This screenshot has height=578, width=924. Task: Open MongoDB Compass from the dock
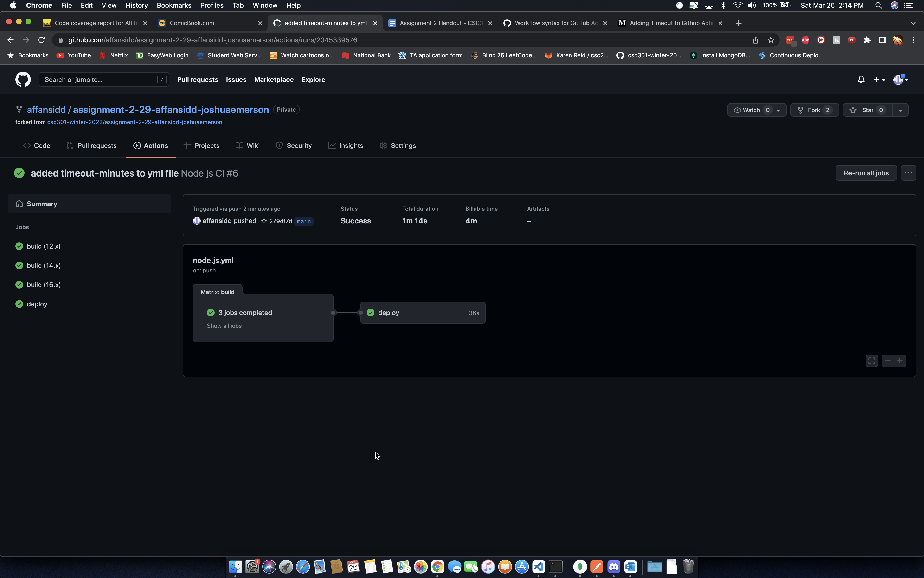click(x=580, y=566)
